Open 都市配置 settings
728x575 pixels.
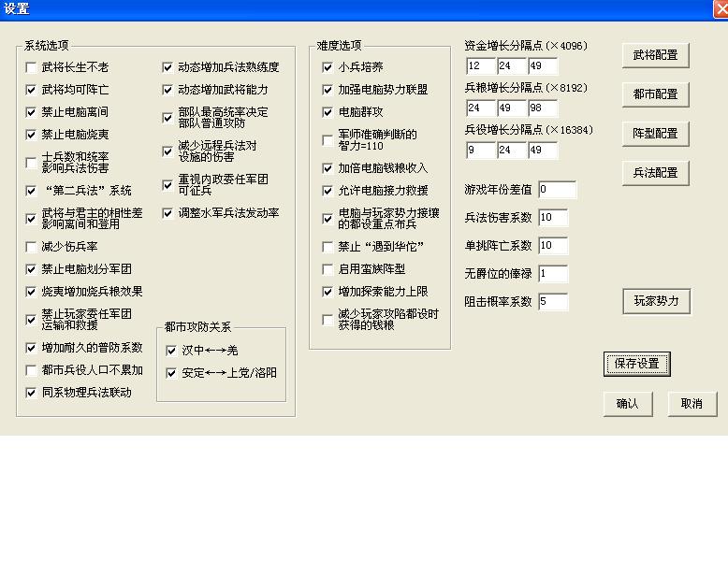coord(655,94)
